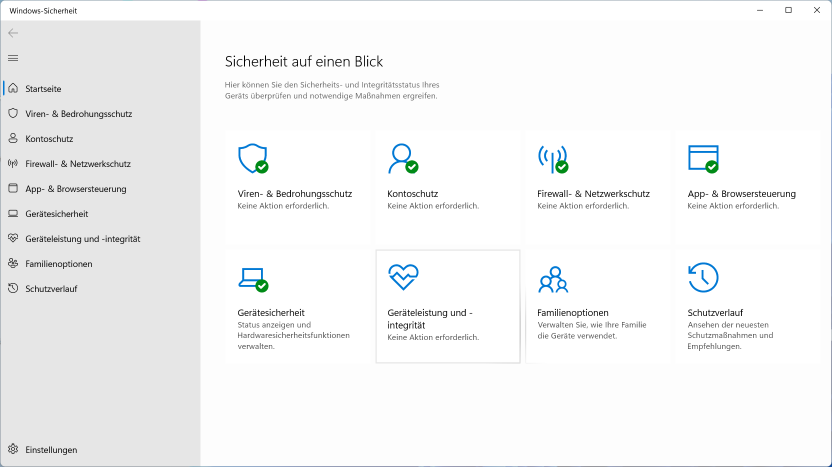Viewport: 832px width, 467px height.
Task: Minimize the Windows-Sicherheit window
Action: pyautogui.click(x=760, y=10)
